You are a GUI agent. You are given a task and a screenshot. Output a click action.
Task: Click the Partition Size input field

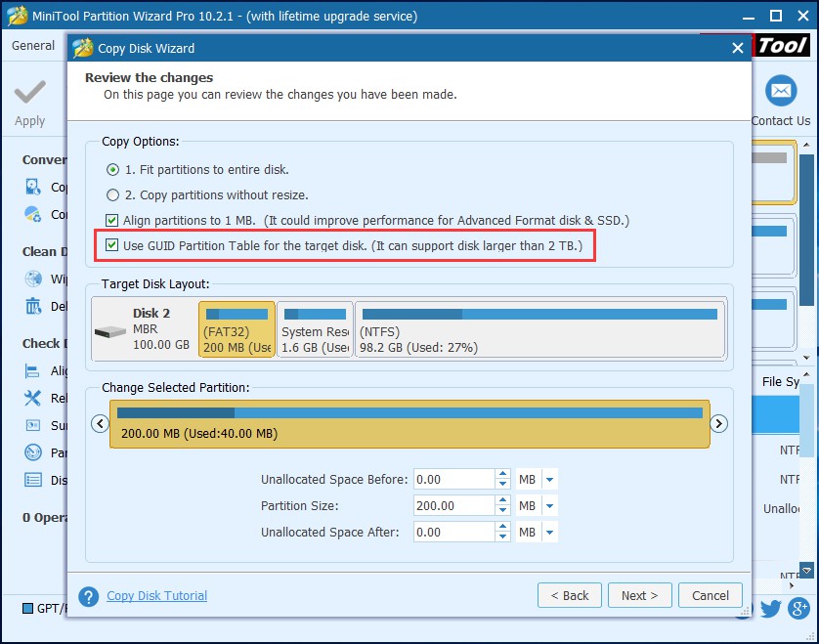(453, 505)
